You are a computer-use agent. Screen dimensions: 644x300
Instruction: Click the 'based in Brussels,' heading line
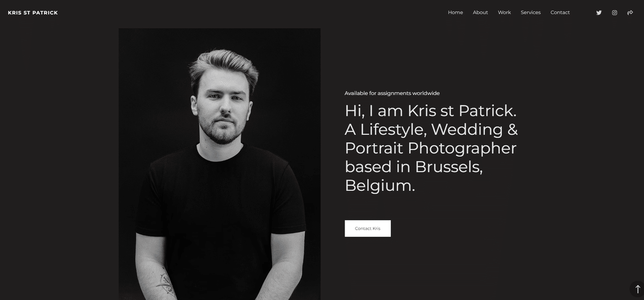pos(414,167)
